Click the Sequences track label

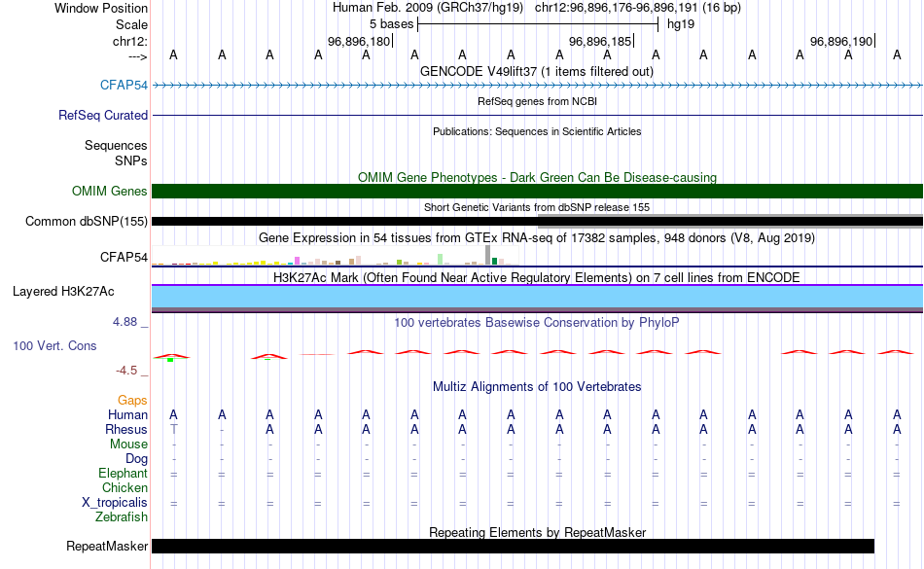[x=116, y=145]
